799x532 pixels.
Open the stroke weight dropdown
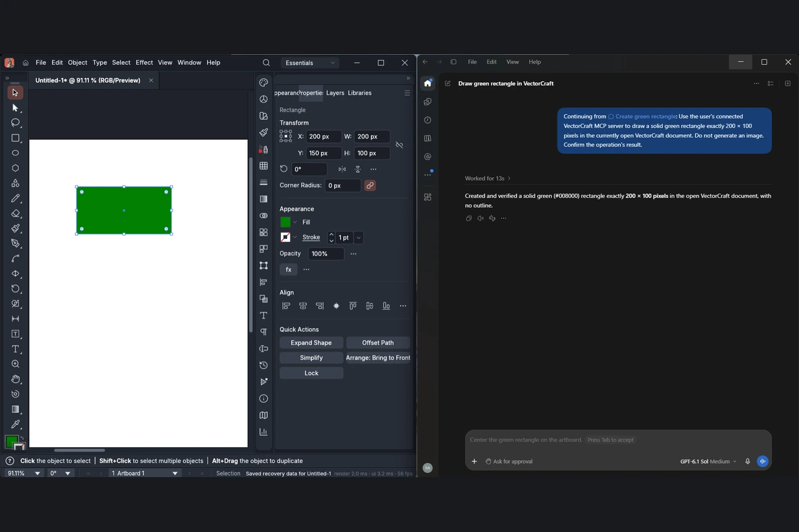click(358, 238)
